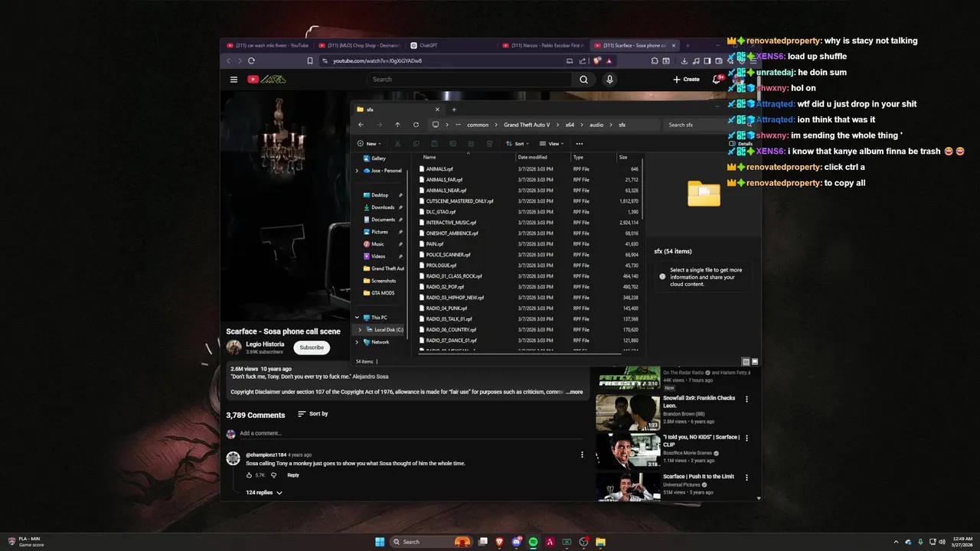Click the YouTube search input field
This screenshot has height=551, width=980.
click(469, 79)
